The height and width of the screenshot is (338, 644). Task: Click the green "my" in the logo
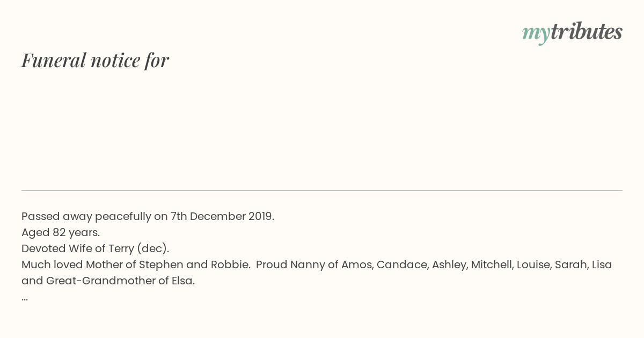[x=536, y=34]
